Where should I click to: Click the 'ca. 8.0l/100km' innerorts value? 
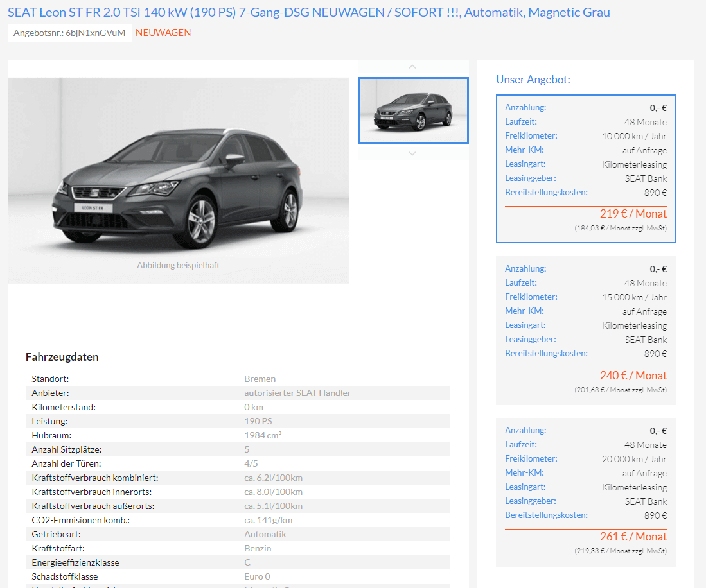pos(273,492)
